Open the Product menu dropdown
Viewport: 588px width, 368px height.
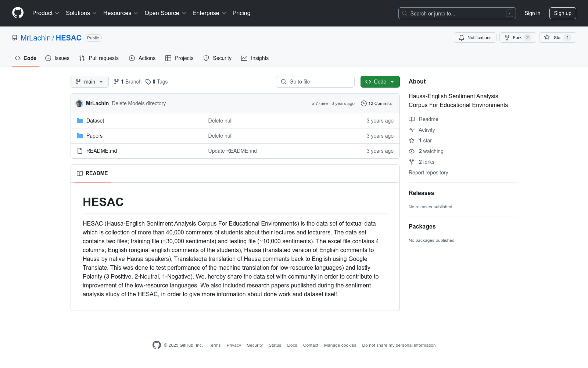(x=46, y=13)
